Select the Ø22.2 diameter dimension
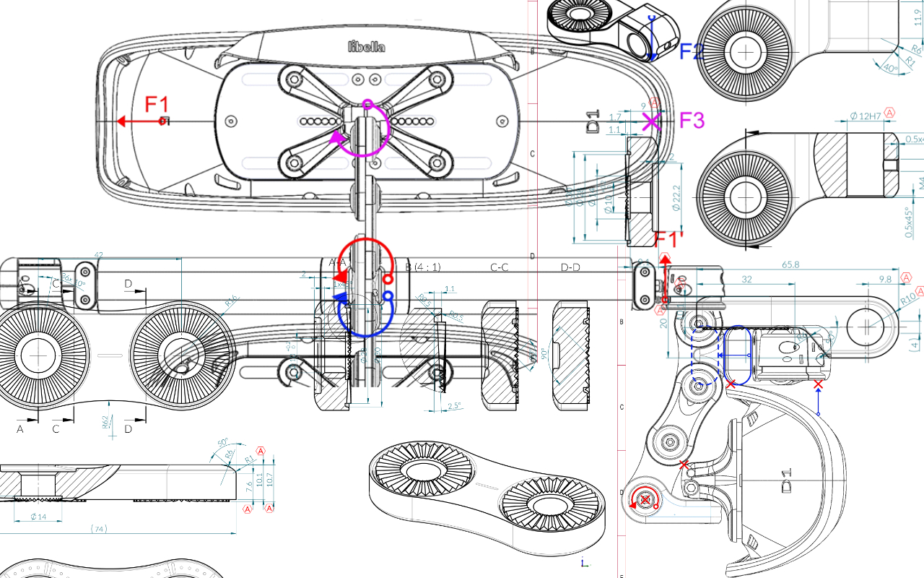 [x=676, y=197]
